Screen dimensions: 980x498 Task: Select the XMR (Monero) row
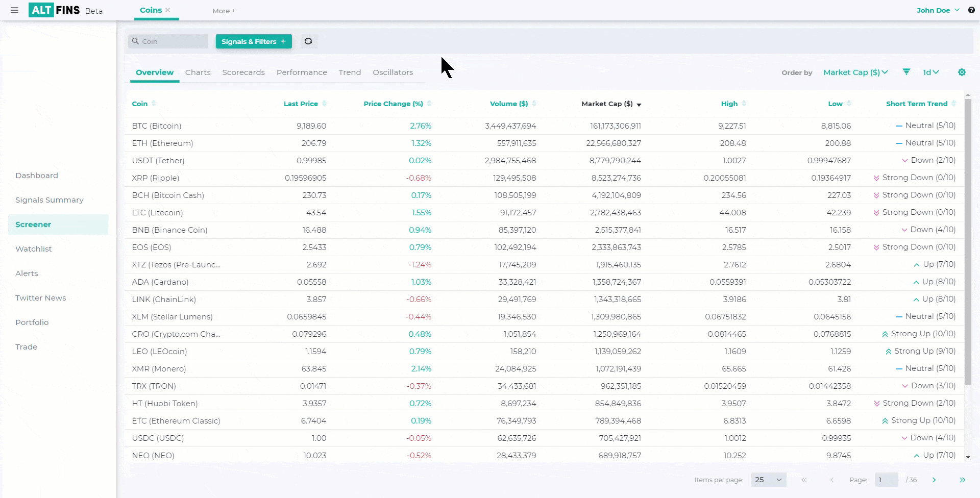tap(544, 368)
